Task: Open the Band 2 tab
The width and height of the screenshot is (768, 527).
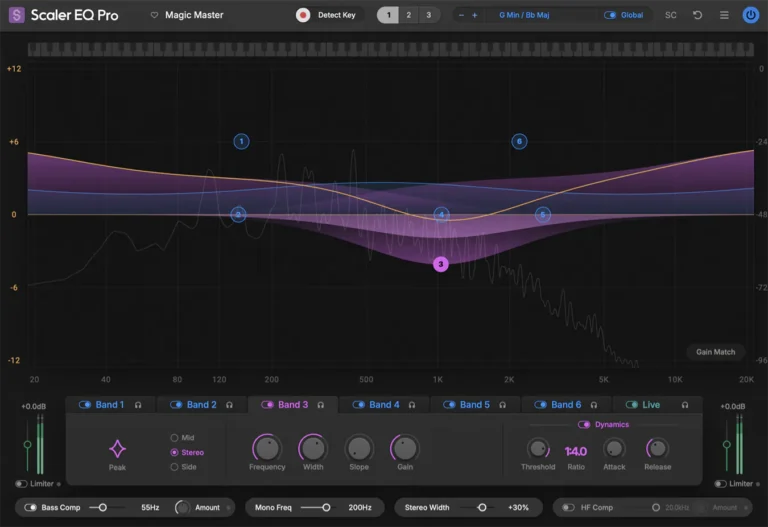Action: point(201,405)
